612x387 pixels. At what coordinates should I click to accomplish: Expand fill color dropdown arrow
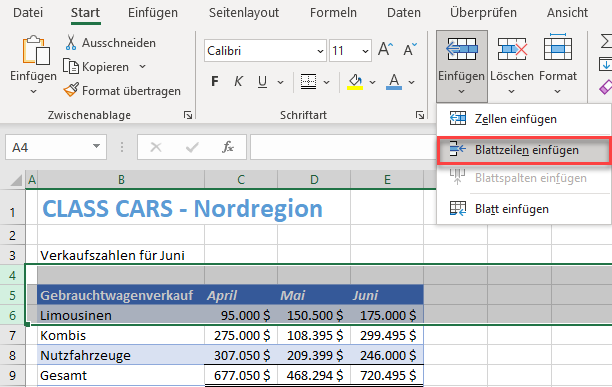coord(372,82)
